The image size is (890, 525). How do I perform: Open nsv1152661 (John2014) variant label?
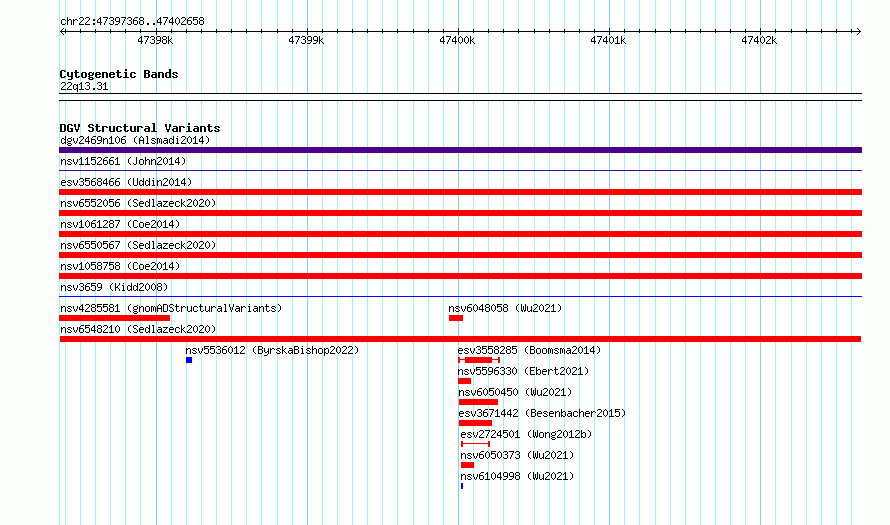pos(123,161)
